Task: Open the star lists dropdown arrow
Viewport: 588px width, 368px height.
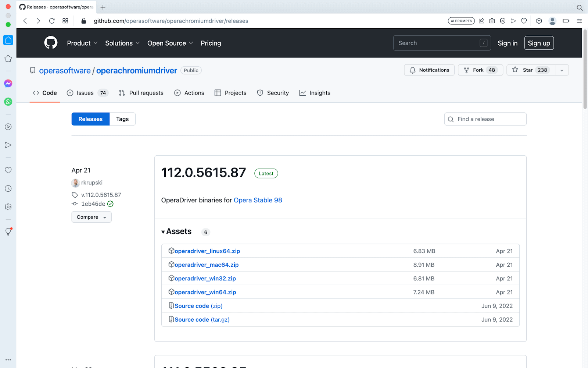Action: [x=562, y=70]
